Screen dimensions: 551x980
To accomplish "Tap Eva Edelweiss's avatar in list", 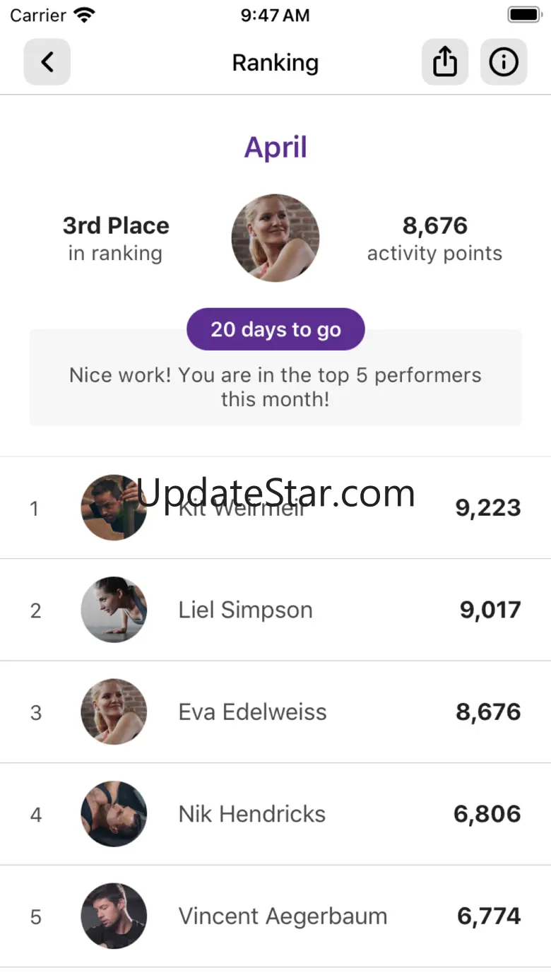I will [x=114, y=712].
